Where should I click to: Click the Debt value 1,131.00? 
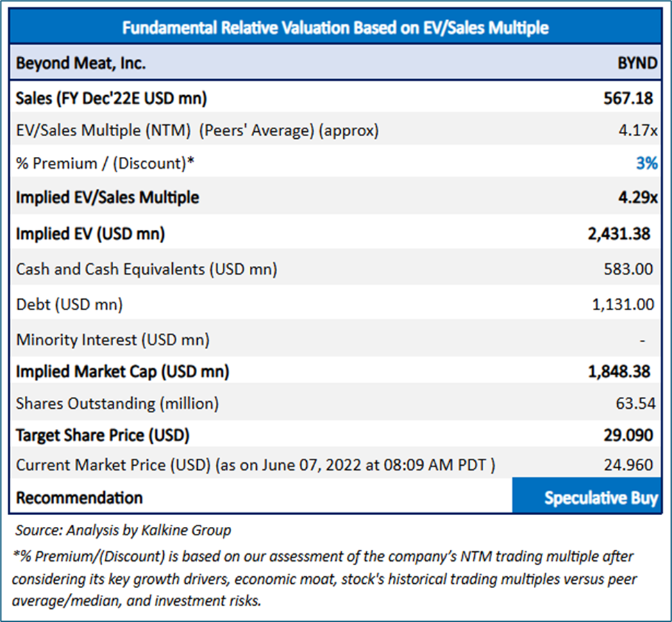point(622,304)
